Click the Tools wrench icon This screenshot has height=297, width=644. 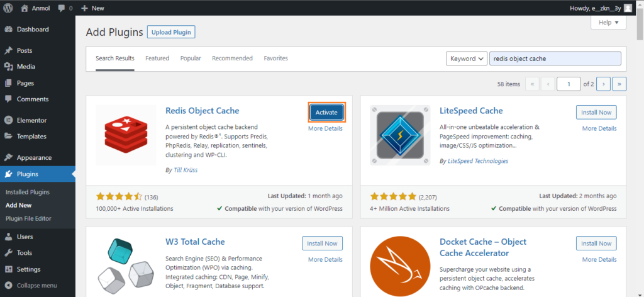click(8, 252)
